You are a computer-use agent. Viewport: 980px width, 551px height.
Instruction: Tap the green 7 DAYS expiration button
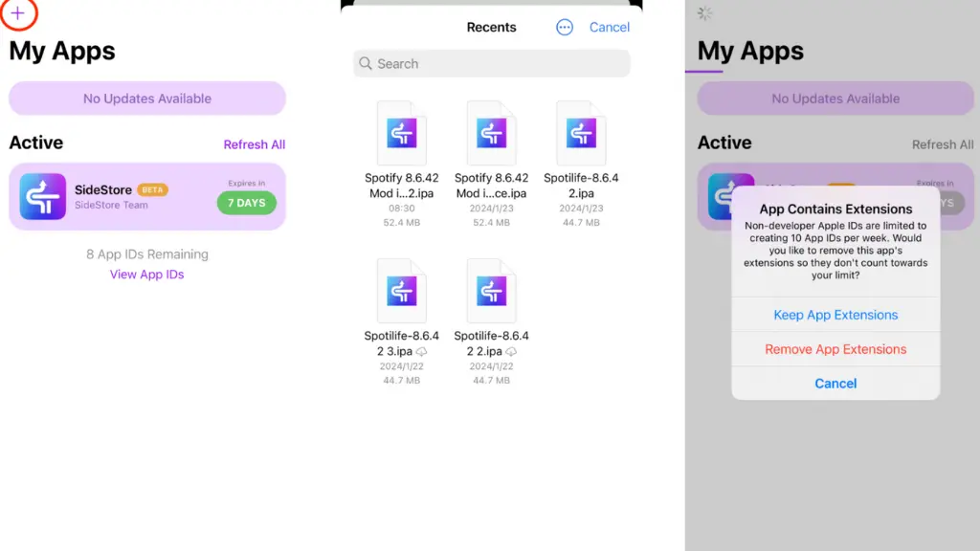tap(247, 203)
